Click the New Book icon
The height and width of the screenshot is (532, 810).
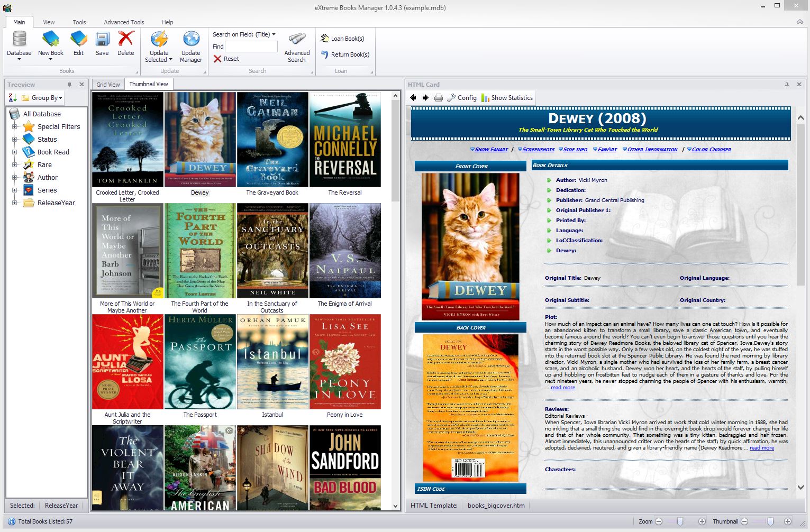click(x=51, y=40)
